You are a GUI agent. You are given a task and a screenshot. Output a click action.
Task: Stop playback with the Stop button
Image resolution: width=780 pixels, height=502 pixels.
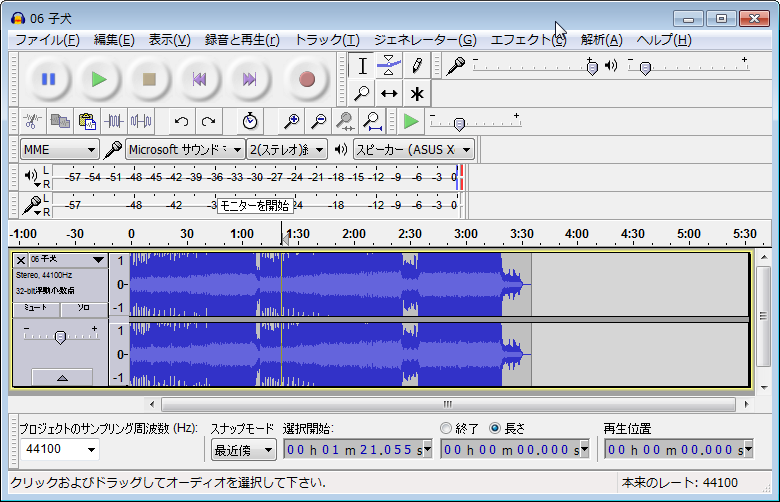[149, 79]
